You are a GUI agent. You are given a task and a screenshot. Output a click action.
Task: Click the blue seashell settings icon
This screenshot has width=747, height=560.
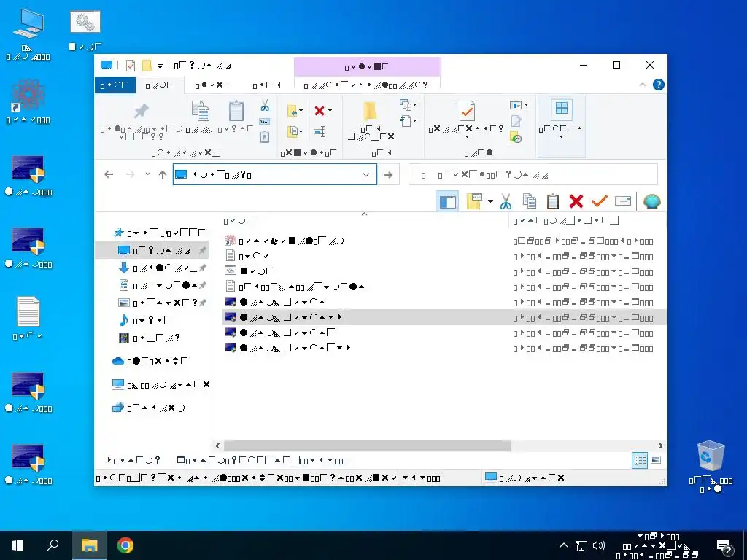(651, 201)
